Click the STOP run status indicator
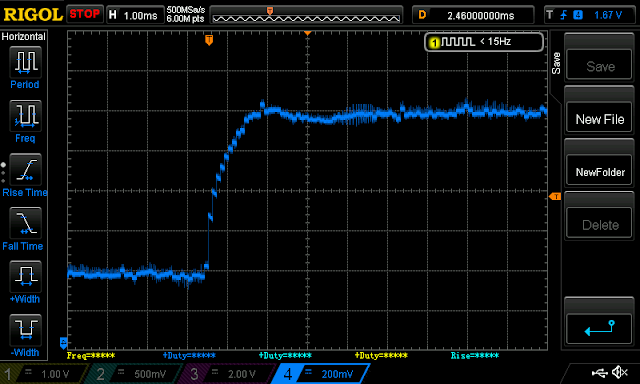Image resolution: width=640 pixels, height=384 pixels. pyautogui.click(x=84, y=14)
